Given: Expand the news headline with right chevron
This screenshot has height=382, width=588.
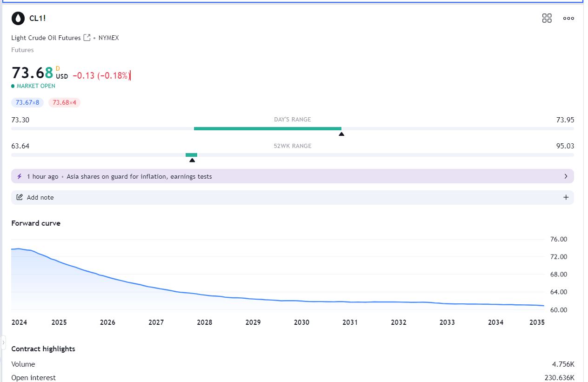Looking at the screenshot, I should (x=566, y=176).
